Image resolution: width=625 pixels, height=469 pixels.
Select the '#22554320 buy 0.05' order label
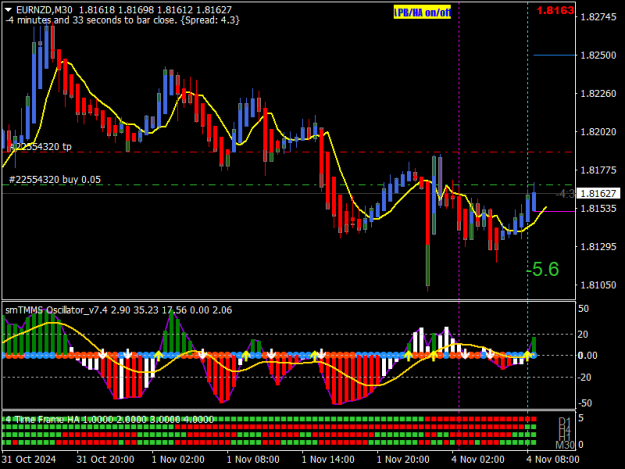(x=55, y=180)
